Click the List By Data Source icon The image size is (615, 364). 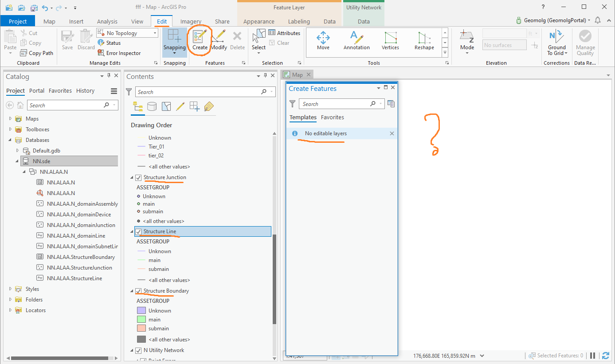[152, 106]
